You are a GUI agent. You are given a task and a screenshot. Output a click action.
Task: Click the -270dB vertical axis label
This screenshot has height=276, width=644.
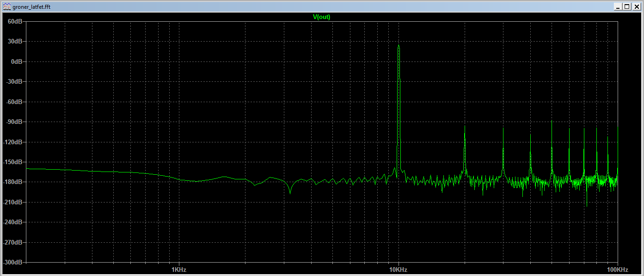pos(13,242)
